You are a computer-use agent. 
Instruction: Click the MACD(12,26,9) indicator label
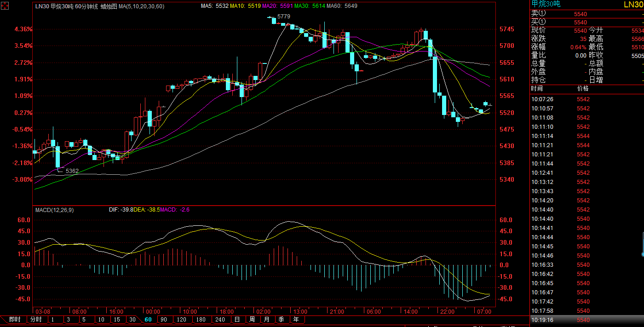pyautogui.click(x=55, y=210)
